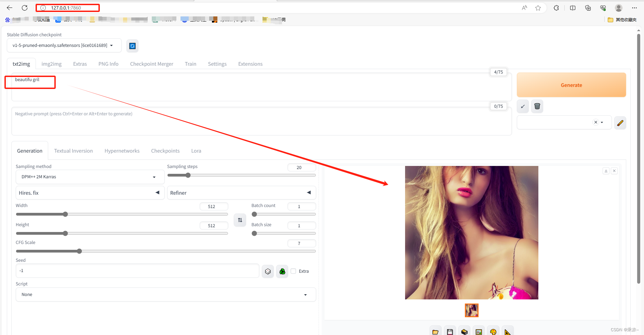Select the generated image thumbnail
The image size is (644, 335).
point(471,310)
